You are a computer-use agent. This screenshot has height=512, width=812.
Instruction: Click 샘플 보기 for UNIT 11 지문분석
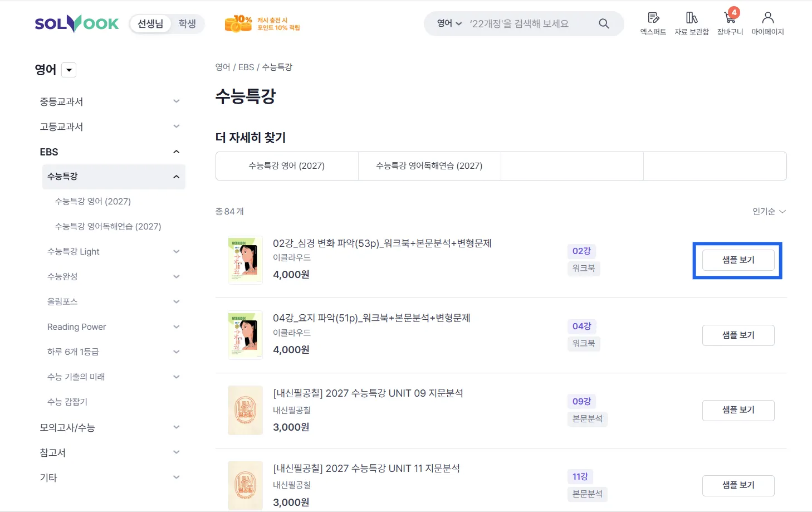738,485
